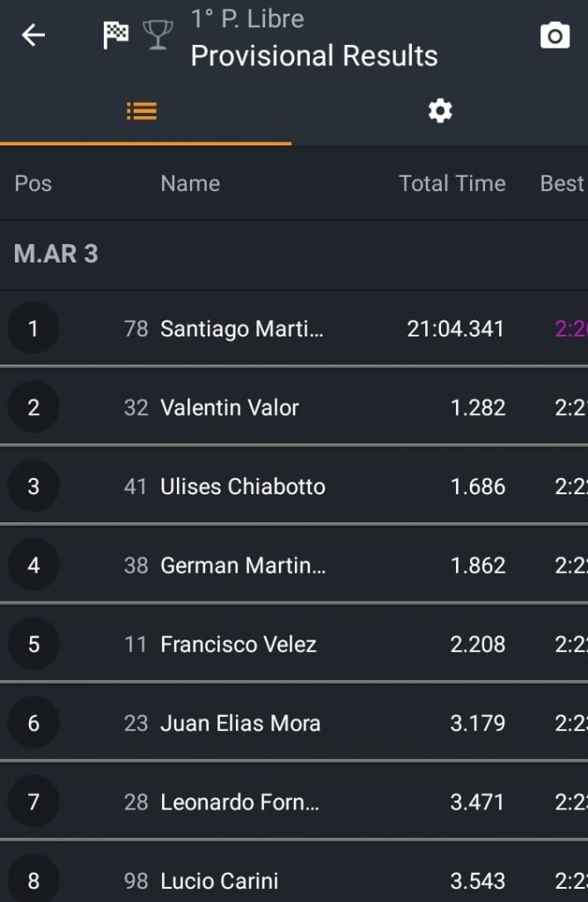The image size is (588, 902).
Task: Tap the camera screenshot icon
Action: [x=555, y=35]
